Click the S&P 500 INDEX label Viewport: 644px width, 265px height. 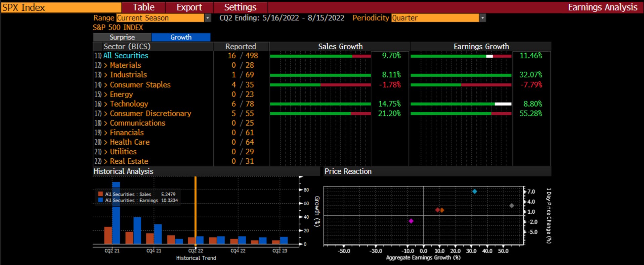[118, 28]
